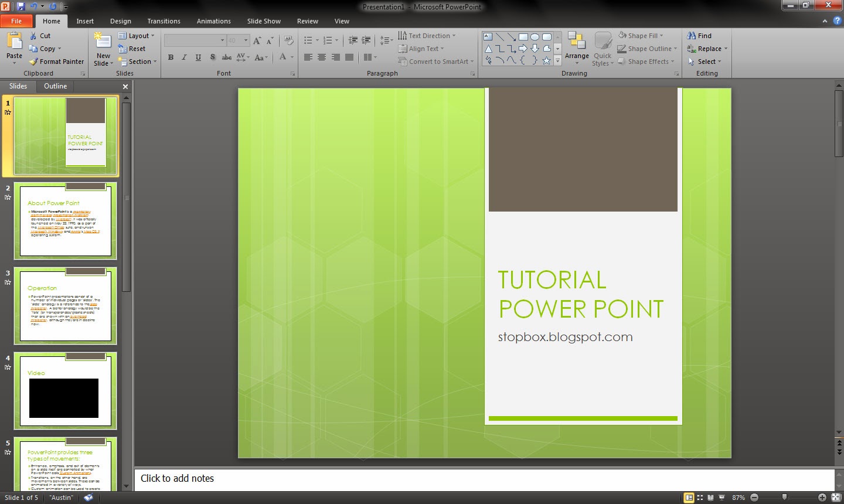
Task: Click the Text Direction icon
Action: (403, 35)
